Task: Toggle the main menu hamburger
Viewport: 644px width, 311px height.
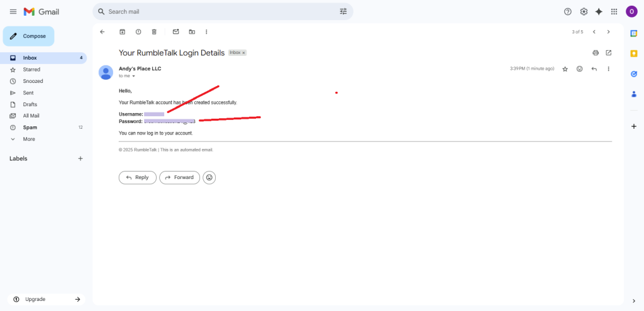Action: (13, 11)
